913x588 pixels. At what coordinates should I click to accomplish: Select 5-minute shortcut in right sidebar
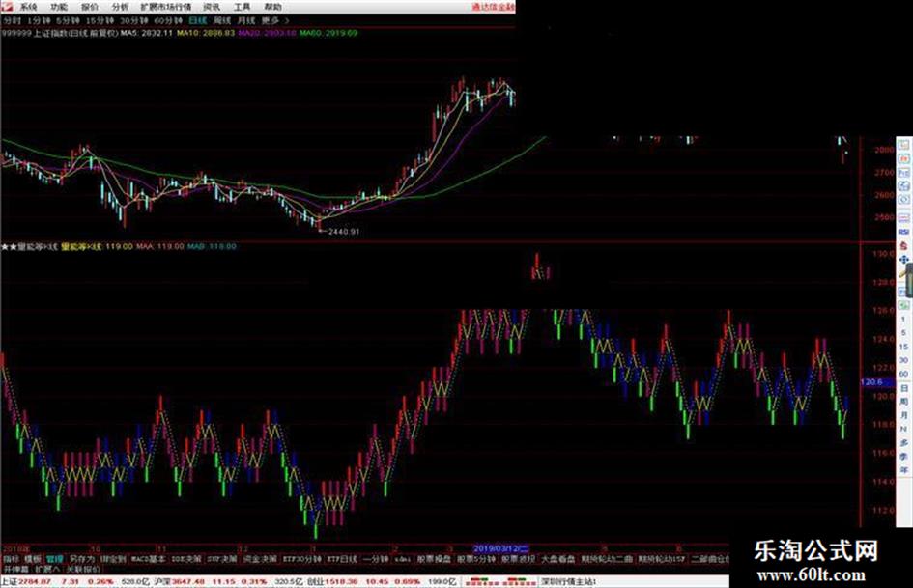pyautogui.click(x=903, y=333)
